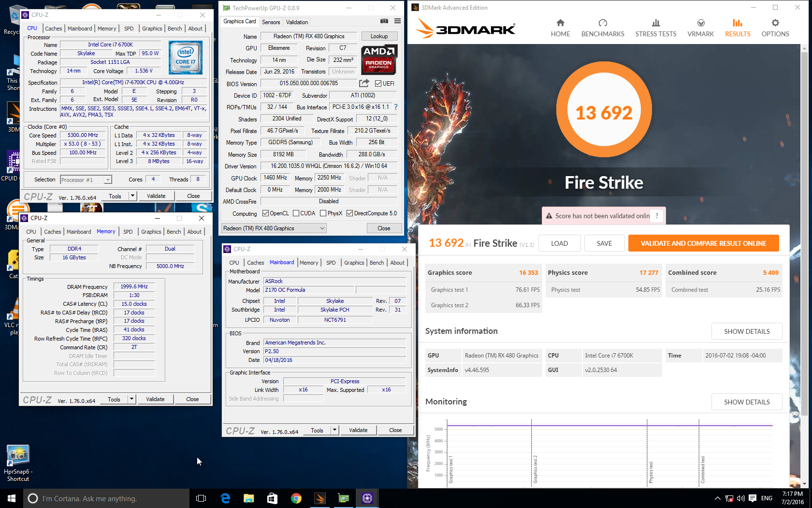Click the GPU-Z screenshot camera icon
The width and height of the screenshot is (812, 508).
tap(384, 21)
